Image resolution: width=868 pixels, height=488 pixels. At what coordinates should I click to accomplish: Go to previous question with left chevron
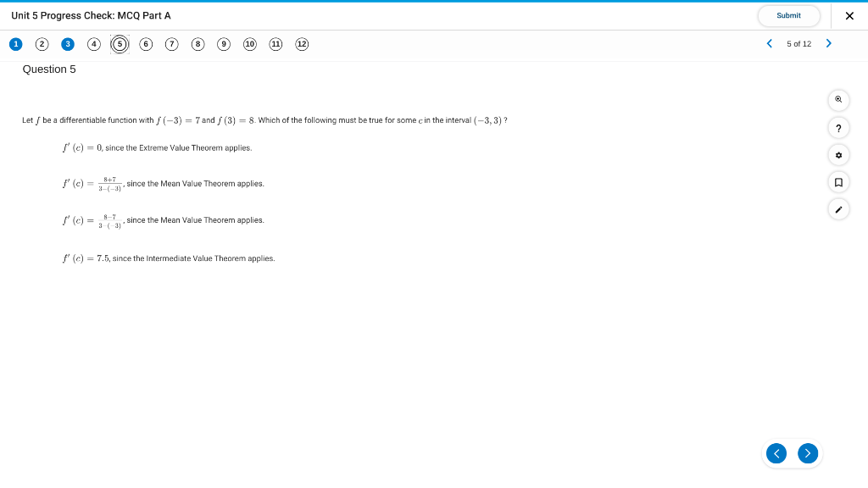pyautogui.click(x=769, y=43)
